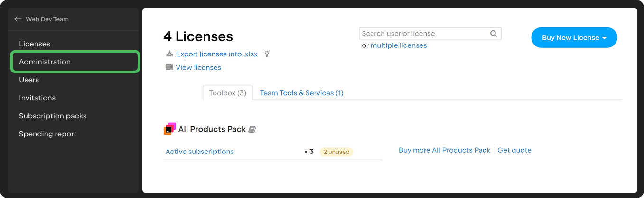The width and height of the screenshot is (644, 198).
Task: Open the Buy New License dropdown
Action: tap(574, 38)
